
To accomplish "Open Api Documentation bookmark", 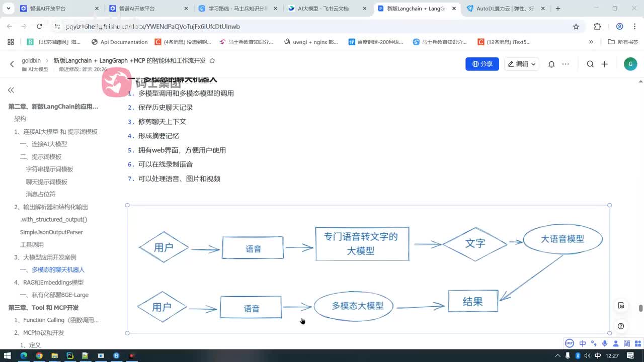I will (x=119, y=42).
